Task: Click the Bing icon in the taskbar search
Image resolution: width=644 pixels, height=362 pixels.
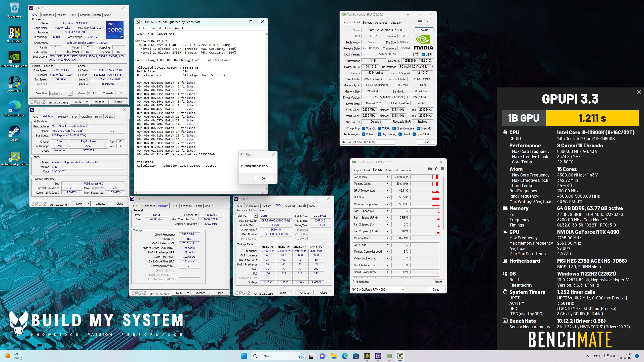Action: click(301, 356)
